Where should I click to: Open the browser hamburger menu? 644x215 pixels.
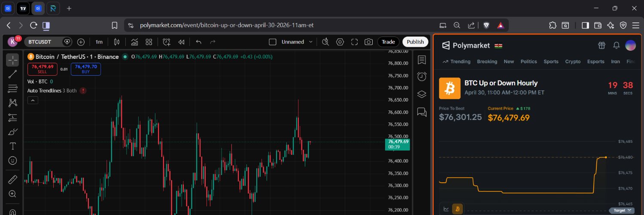click(x=636, y=25)
